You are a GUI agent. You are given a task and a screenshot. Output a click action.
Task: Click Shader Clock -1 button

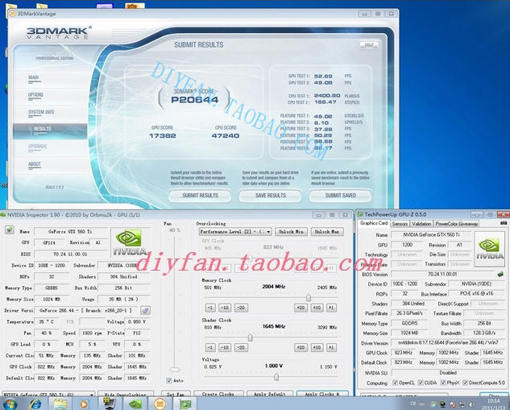click(x=210, y=348)
